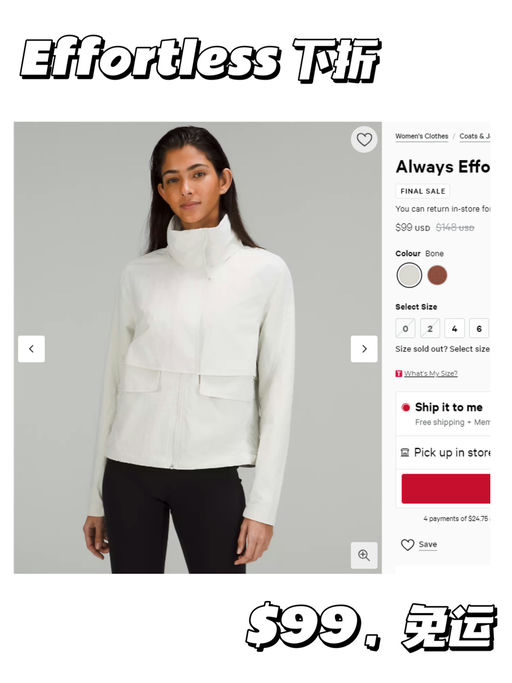Screen dimensions: 512x683
Task: Open Coats & Jackets breadcrumb link
Action: pos(475,136)
